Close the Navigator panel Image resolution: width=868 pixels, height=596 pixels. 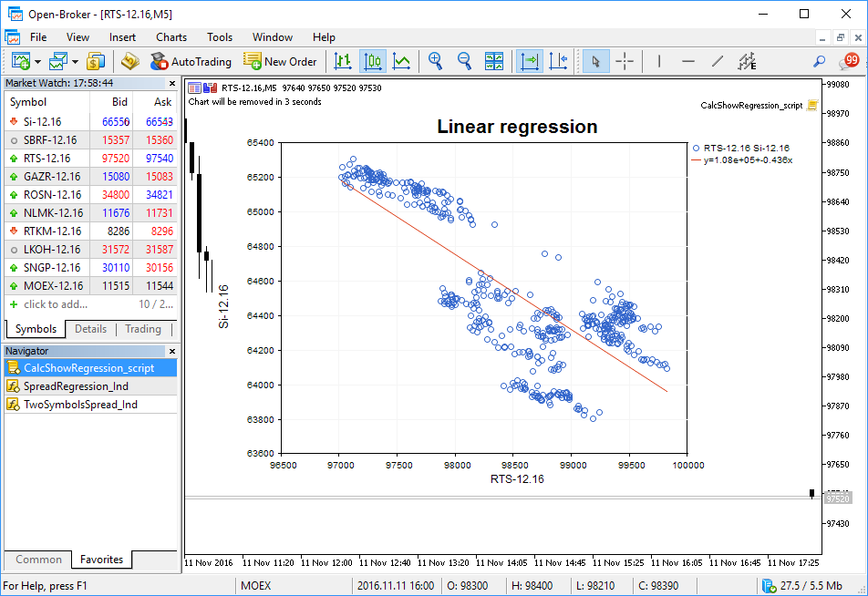(x=172, y=352)
